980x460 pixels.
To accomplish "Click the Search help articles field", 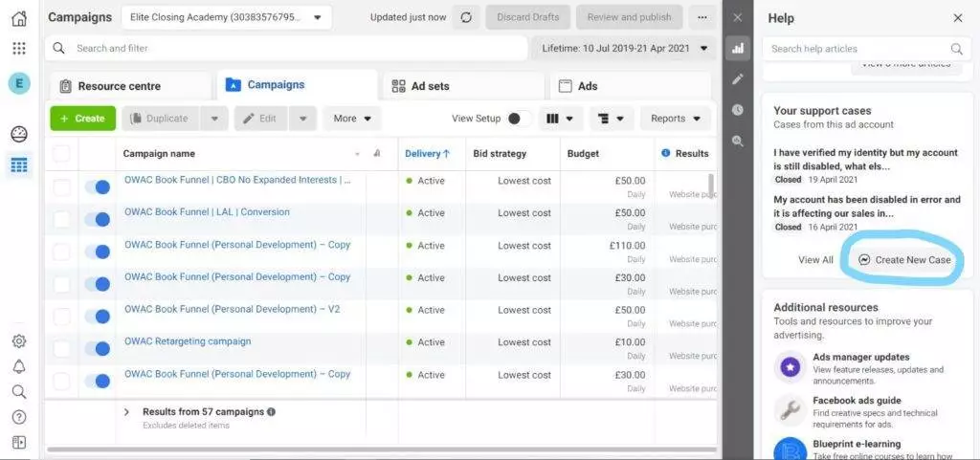I will tap(865, 49).
